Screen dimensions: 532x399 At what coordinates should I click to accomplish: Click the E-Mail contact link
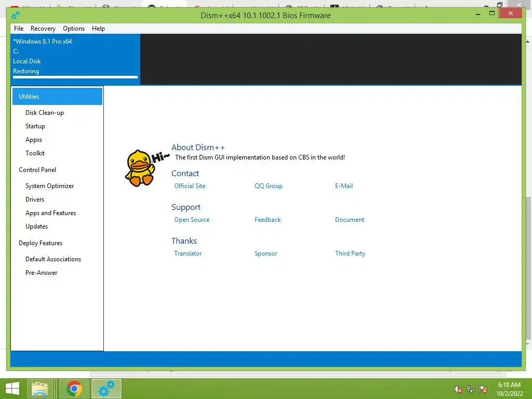click(x=344, y=186)
